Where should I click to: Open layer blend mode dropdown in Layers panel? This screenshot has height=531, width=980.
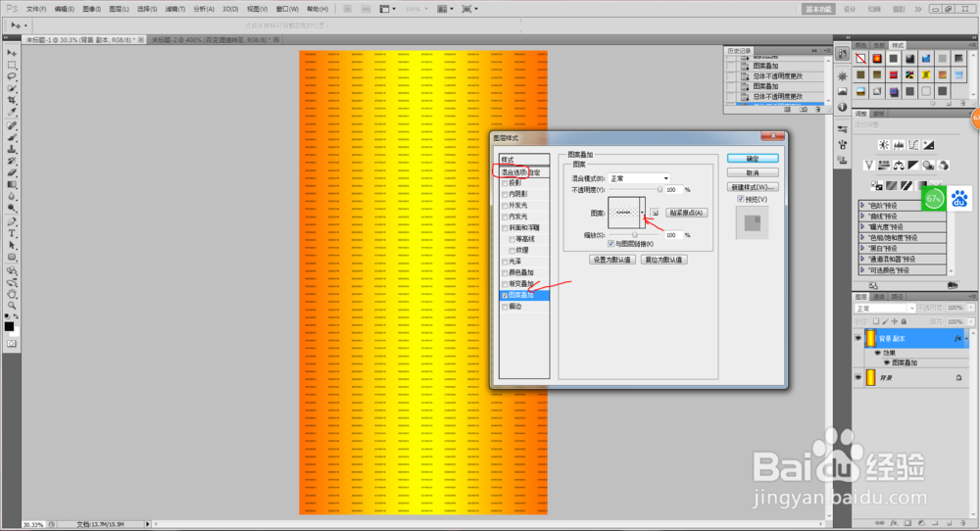click(885, 309)
